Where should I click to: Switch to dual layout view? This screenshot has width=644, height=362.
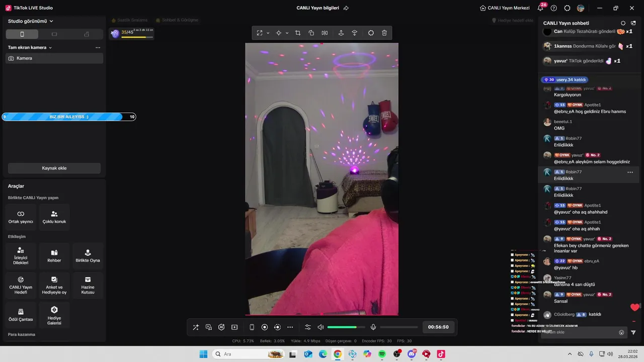coord(87,34)
